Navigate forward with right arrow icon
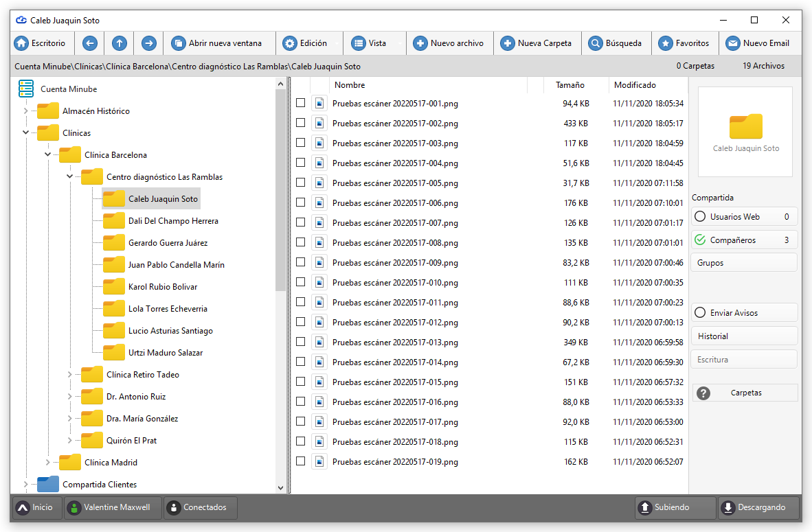Image resolution: width=812 pixels, height=532 pixels. coord(149,43)
